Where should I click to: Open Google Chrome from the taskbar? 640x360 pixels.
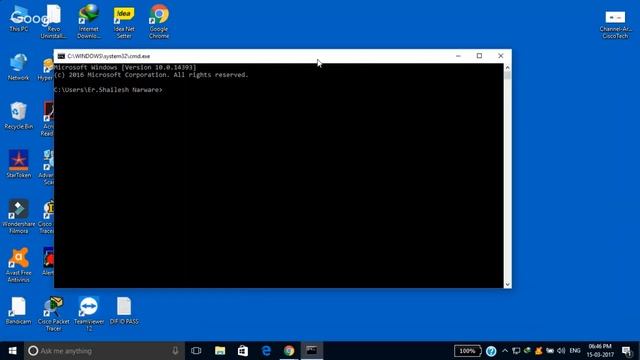[289, 351]
